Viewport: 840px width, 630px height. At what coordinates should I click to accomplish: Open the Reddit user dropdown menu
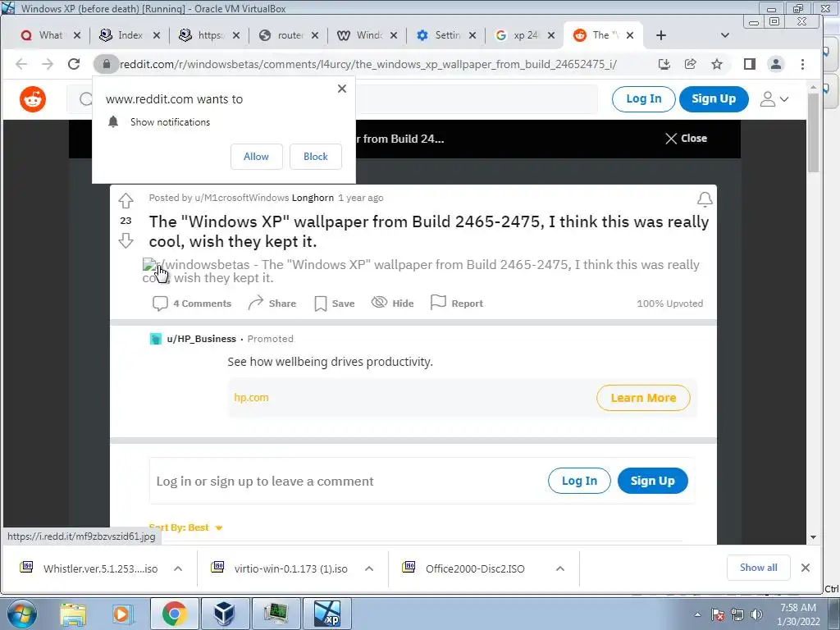click(774, 99)
